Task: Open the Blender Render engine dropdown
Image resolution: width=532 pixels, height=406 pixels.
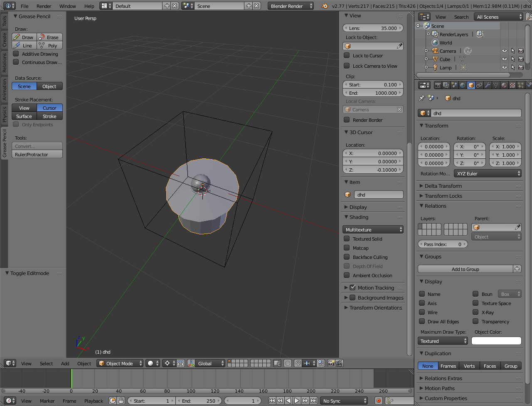Action: [x=291, y=6]
